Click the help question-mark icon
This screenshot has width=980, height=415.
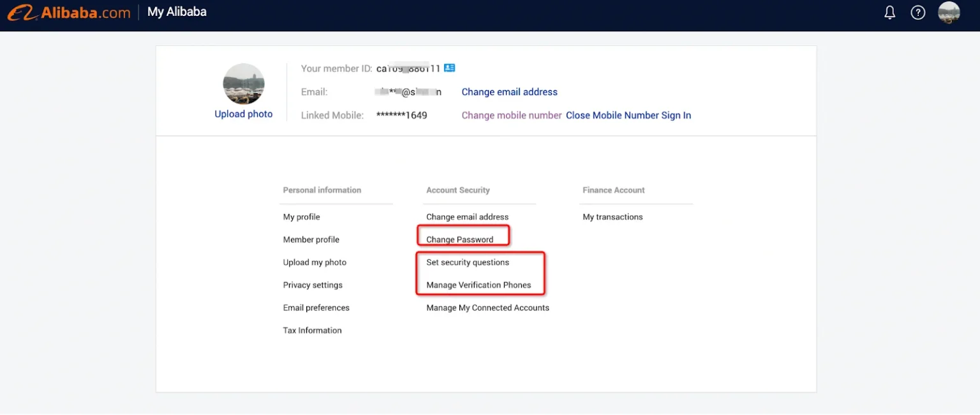point(918,11)
